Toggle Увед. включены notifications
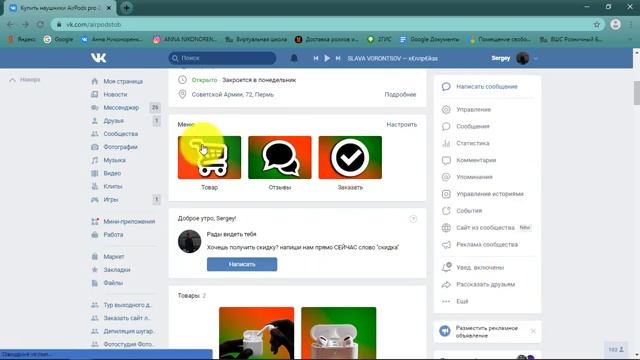Screen dimensions: 640x360 click(x=480, y=267)
